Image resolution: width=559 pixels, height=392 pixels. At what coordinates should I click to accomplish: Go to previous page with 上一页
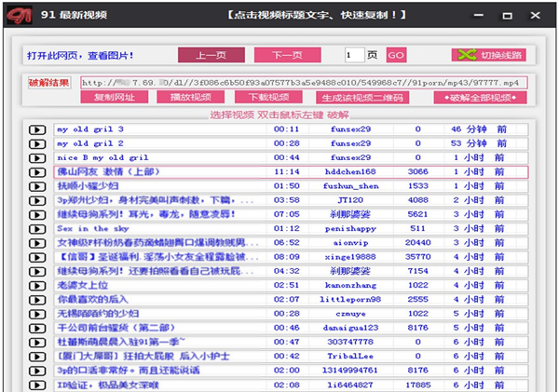pos(204,55)
